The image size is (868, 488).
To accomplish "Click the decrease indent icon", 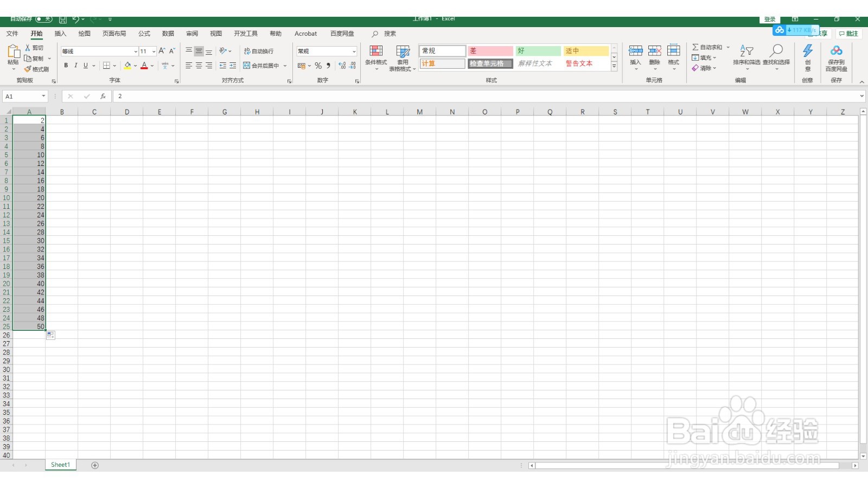I will (x=223, y=66).
